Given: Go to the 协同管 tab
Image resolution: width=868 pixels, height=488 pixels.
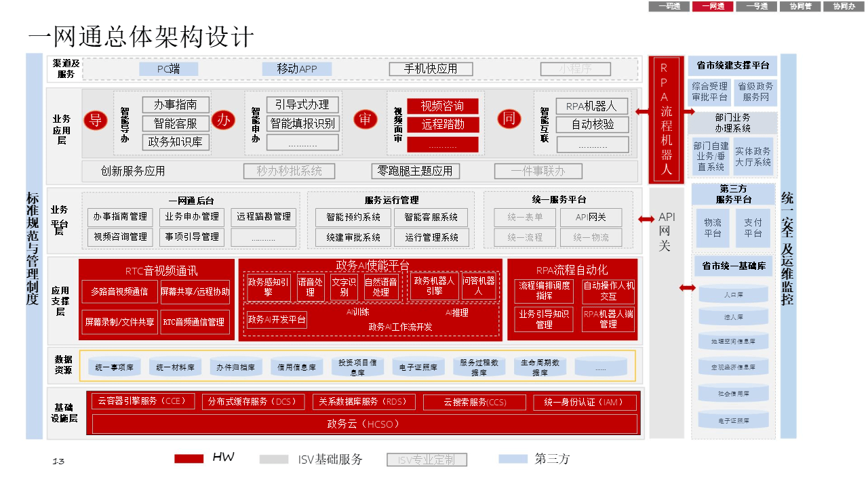Looking at the screenshot, I should coord(800,6).
